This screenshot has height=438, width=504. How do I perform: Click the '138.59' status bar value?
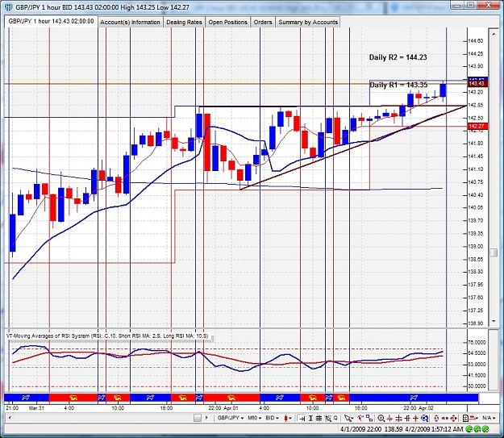click(x=394, y=429)
